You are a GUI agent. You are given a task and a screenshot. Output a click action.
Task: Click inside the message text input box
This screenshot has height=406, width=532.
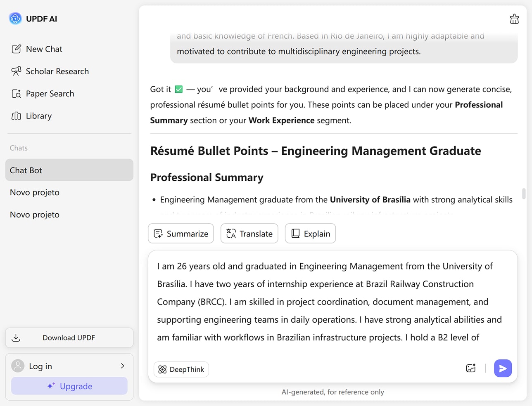[330, 302]
